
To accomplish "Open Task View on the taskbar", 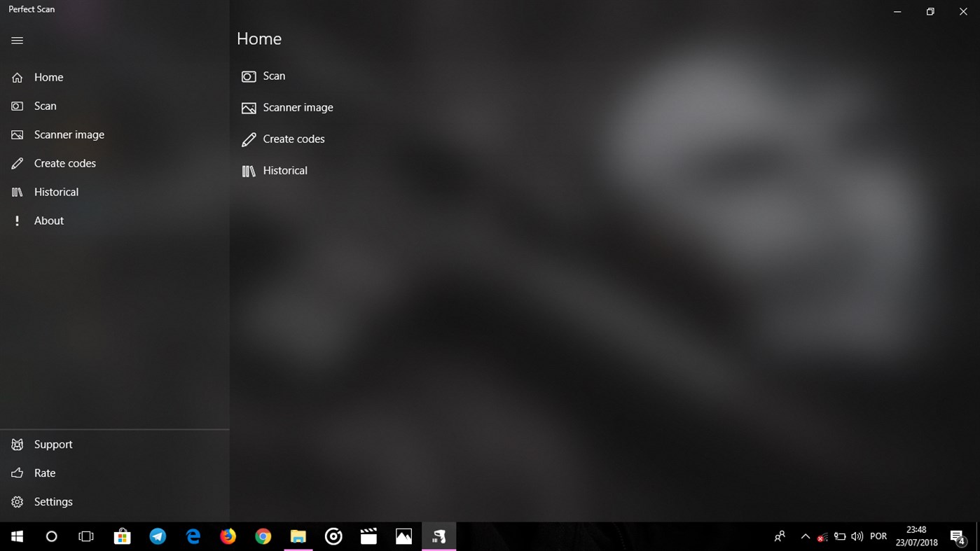I will click(x=86, y=536).
